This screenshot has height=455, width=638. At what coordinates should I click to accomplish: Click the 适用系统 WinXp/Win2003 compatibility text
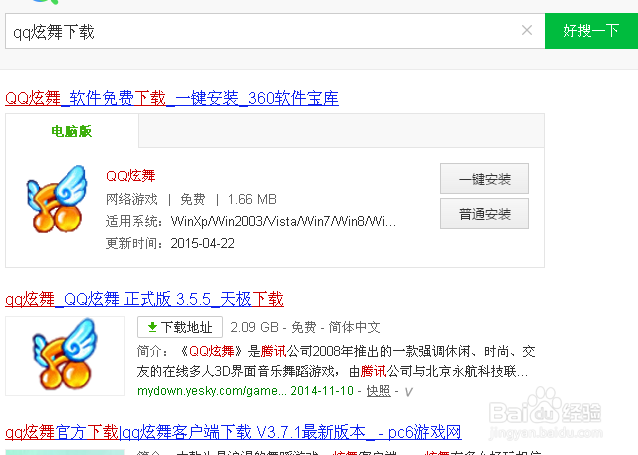tap(251, 221)
